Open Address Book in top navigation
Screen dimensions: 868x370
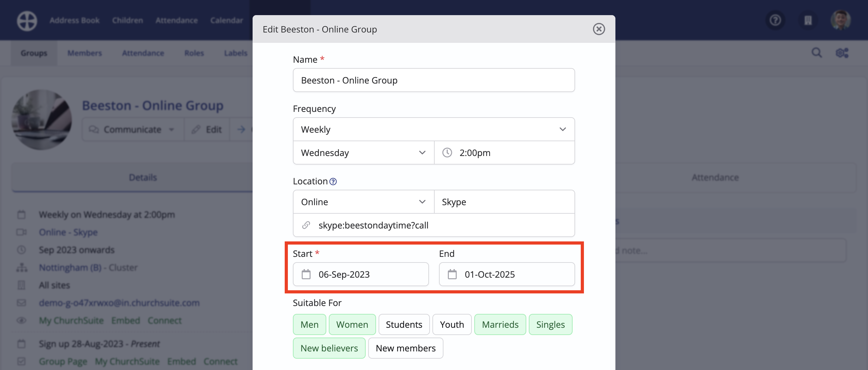point(74,20)
